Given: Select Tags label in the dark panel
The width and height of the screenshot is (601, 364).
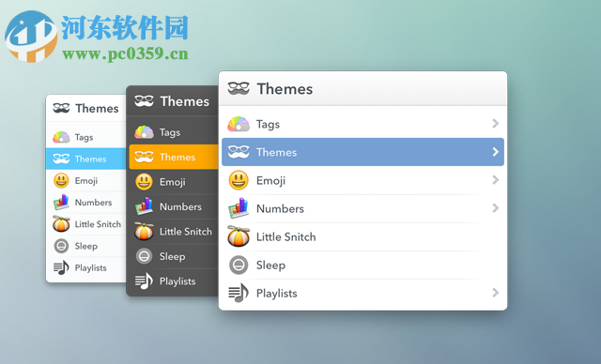Looking at the screenshot, I should [170, 132].
